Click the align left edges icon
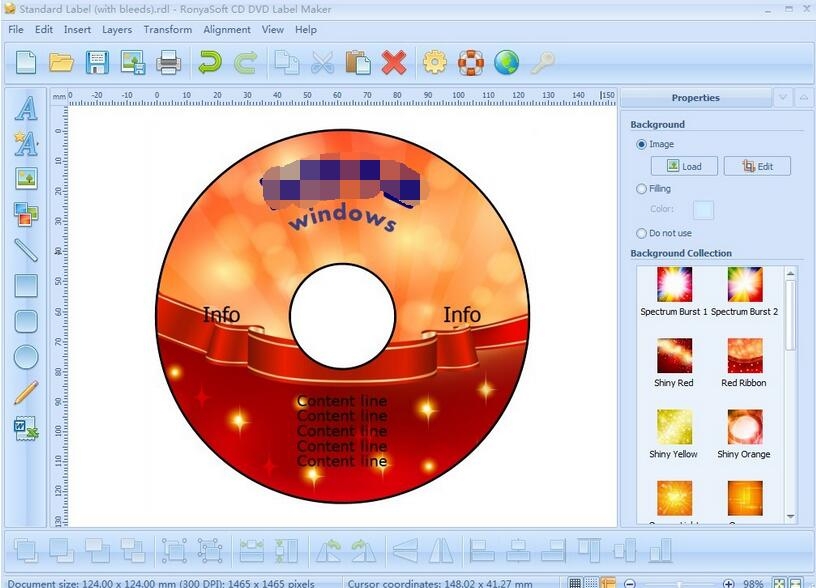This screenshot has width=816, height=588. (x=482, y=551)
